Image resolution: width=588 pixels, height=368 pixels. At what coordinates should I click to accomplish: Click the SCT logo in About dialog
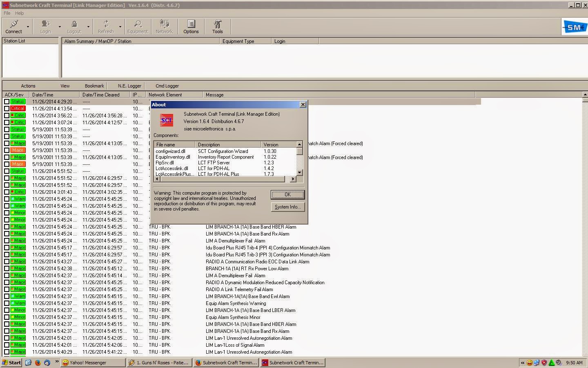tap(167, 121)
